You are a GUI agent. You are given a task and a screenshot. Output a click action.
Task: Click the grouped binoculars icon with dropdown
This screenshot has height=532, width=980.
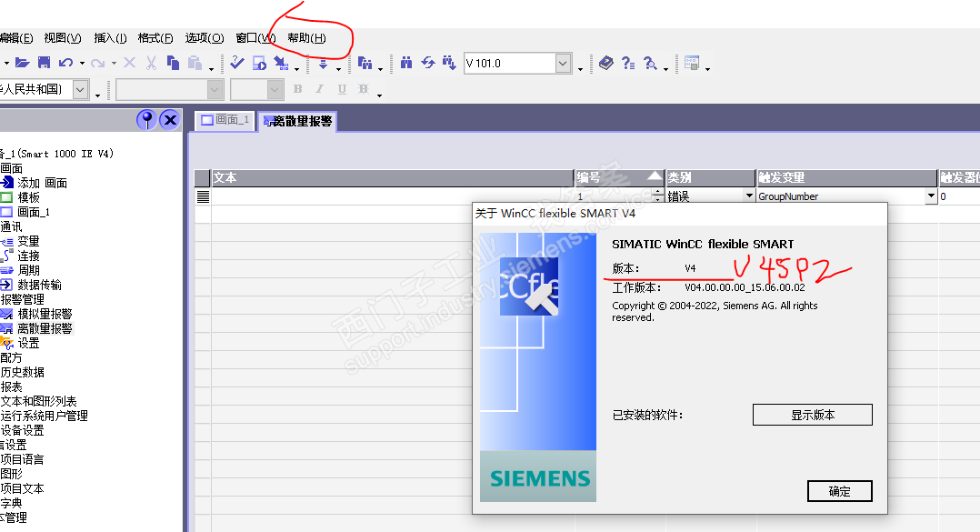point(365,63)
